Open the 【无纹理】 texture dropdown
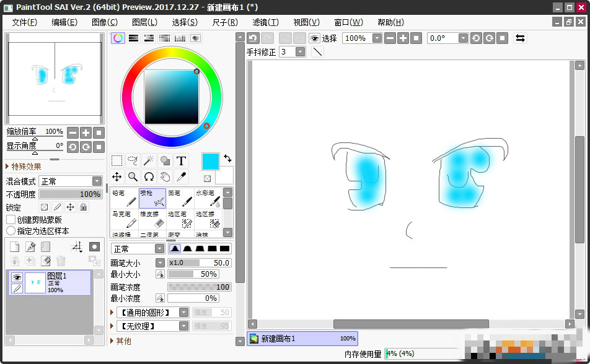 click(x=183, y=326)
